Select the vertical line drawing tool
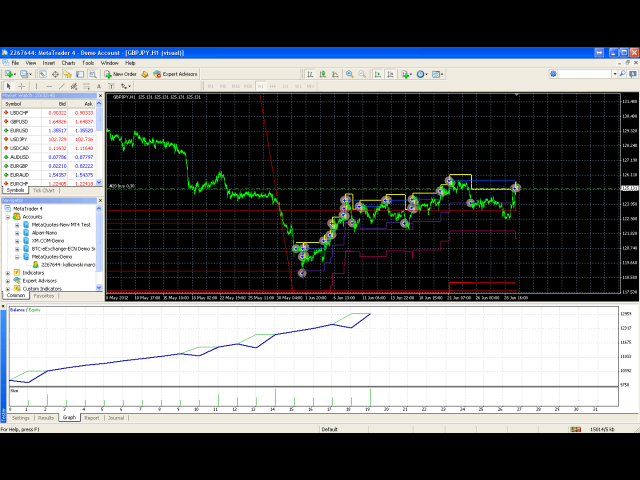Viewport: 640px width, 480px height. 36,86
